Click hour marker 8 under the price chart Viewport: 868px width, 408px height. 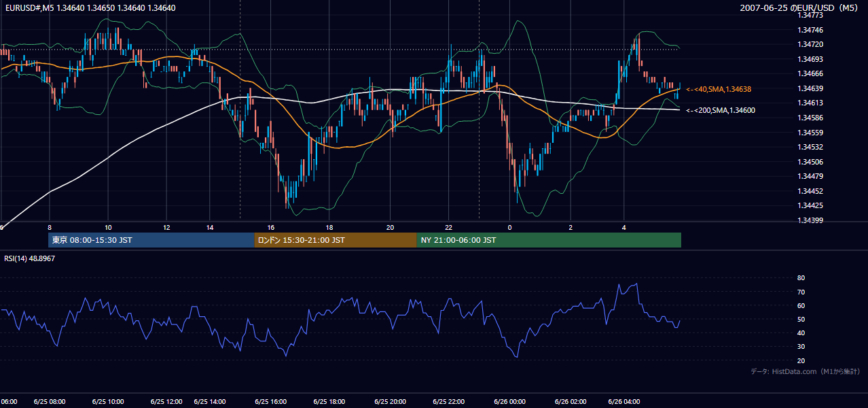[50, 227]
